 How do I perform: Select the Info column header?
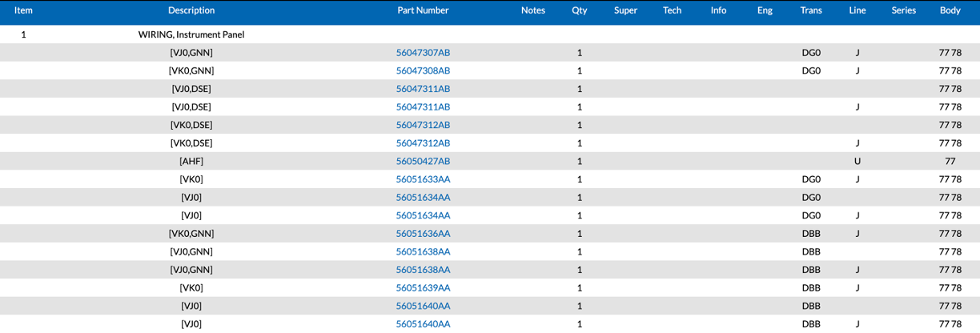point(718,10)
